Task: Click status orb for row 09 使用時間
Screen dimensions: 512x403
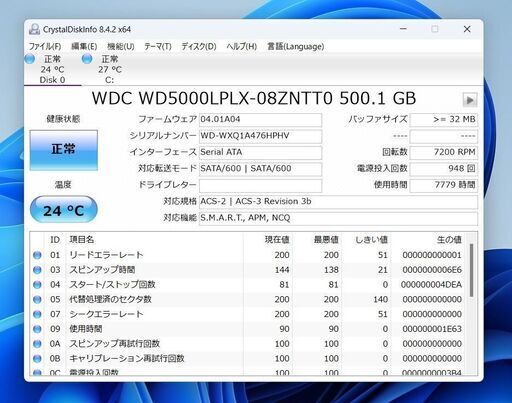Action: click(37, 329)
